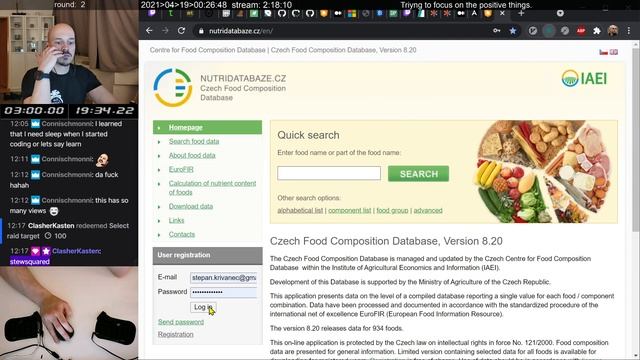This screenshot has height=360, width=640.
Task: Open the Chrome profile avatar
Action: (613, 31)
